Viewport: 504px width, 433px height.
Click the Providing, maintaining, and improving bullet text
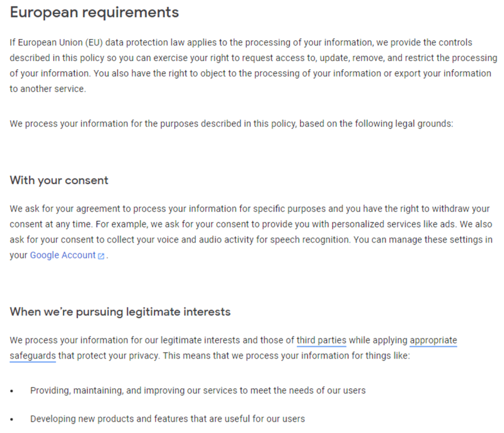[198, 391]
